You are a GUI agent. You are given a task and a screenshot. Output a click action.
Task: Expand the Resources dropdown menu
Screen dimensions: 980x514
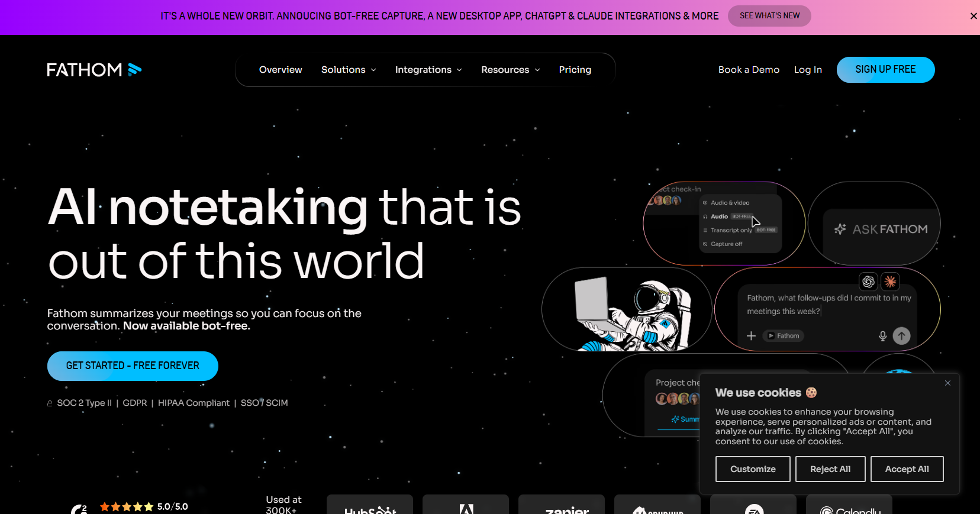click(x=511, y=70)
